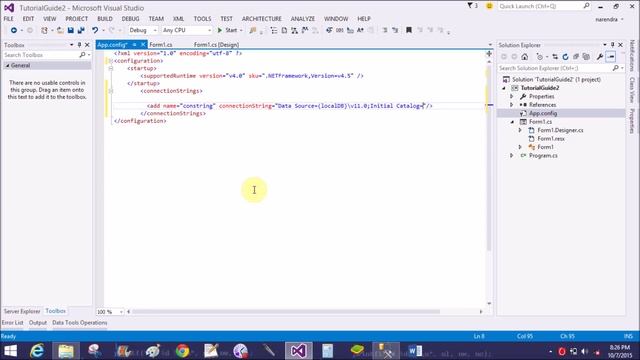The image size is (640, 360).
Task: Collapse the General group in Toolbox
Action: point(7,65)
